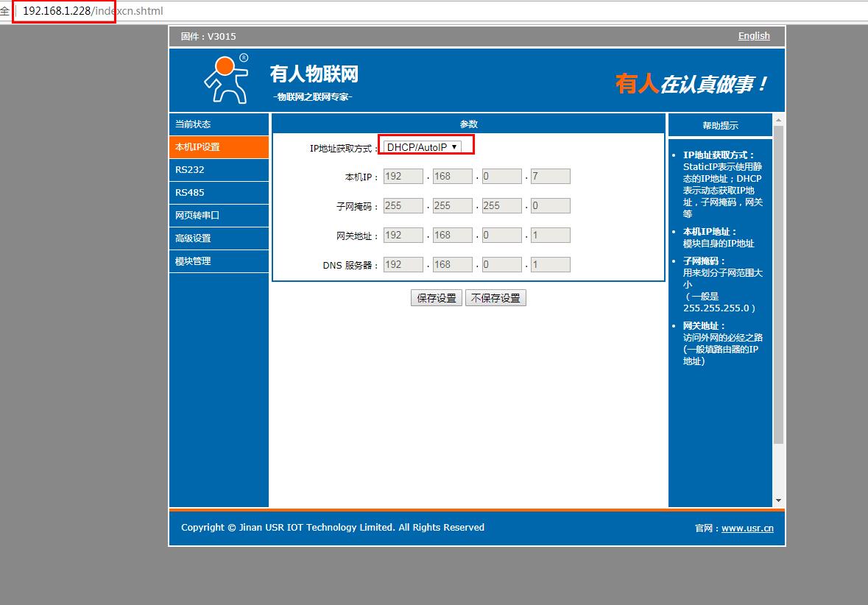Viewport: 868px width, 605px height.
Task: Open the RS485 settings page
Action: [x=219, y=193]
